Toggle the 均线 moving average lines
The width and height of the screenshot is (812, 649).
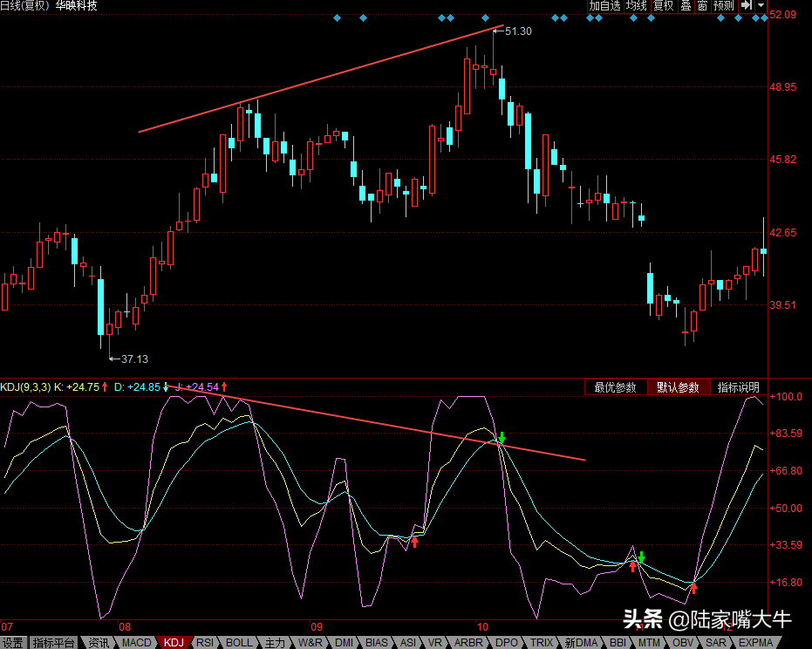tap(637, 6)
